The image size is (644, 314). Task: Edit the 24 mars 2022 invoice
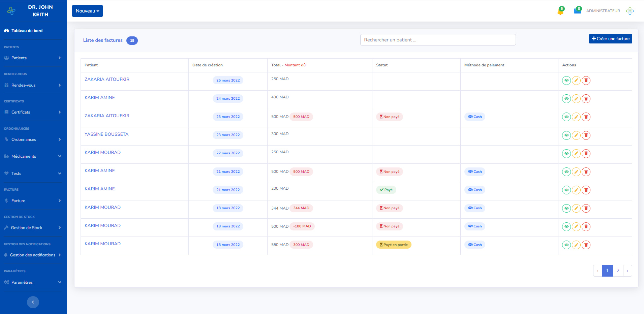coord(576,99)
